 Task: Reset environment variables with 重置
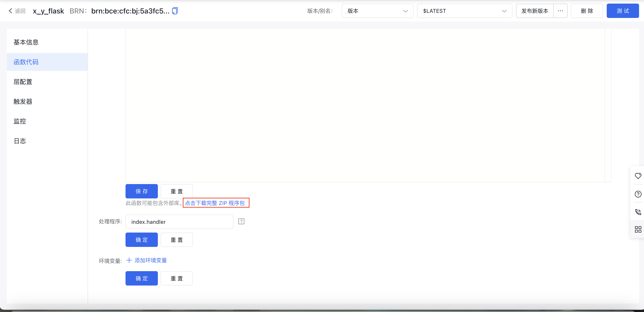pyautogui.click(x=176, y=278)
